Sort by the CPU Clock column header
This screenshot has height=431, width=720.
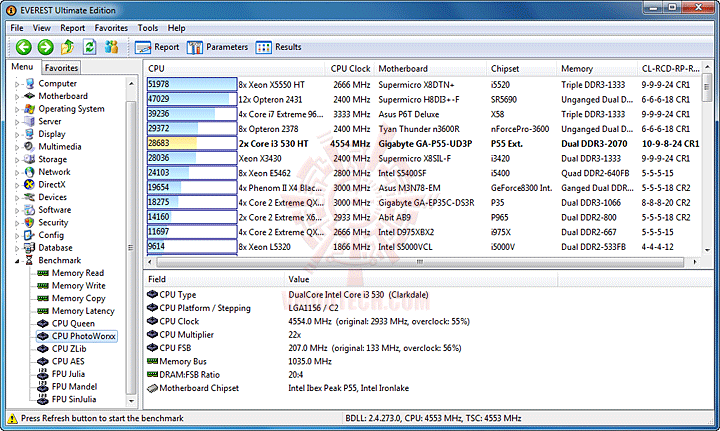point(349,68)
